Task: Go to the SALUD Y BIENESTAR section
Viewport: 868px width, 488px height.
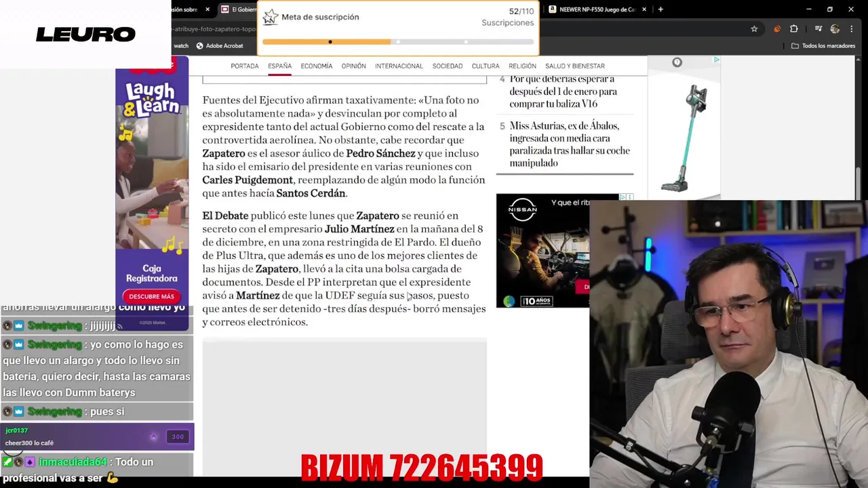Action: point(575,66)
